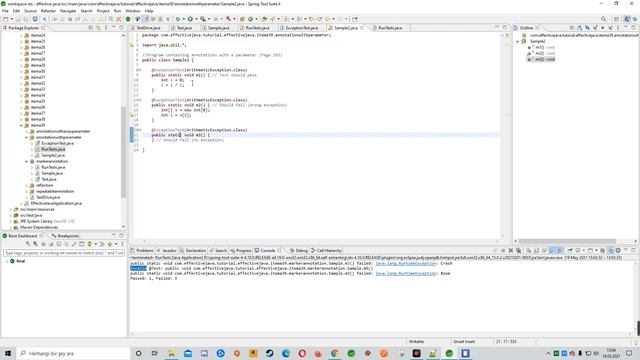Click the RuntimeException link before Boom
Image resolution: width=640 pixels, height=360 pixels.
405,273
